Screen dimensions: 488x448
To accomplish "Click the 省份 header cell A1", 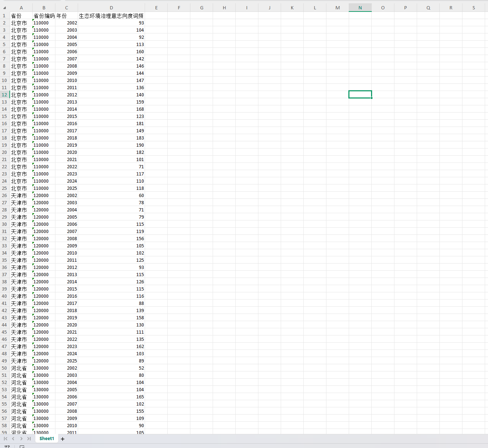I will click(21, 16).
